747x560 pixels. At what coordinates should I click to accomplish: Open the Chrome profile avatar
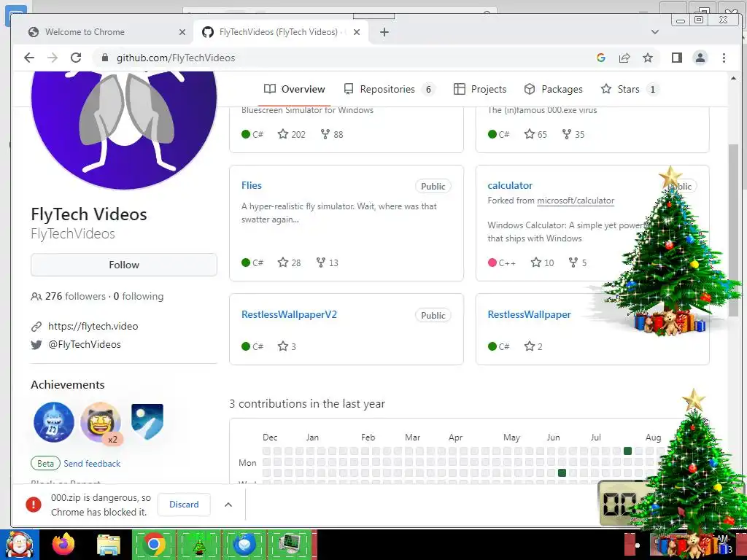point(700,58)
